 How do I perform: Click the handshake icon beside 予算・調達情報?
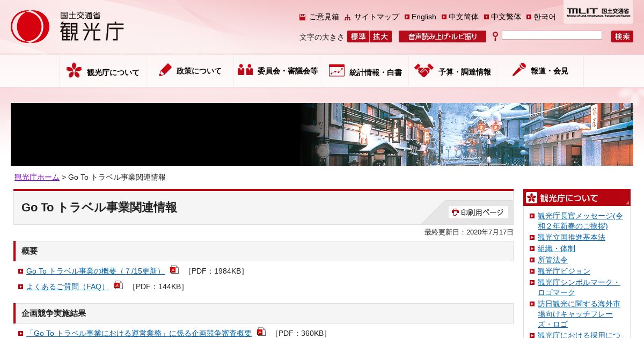(423, 70)
